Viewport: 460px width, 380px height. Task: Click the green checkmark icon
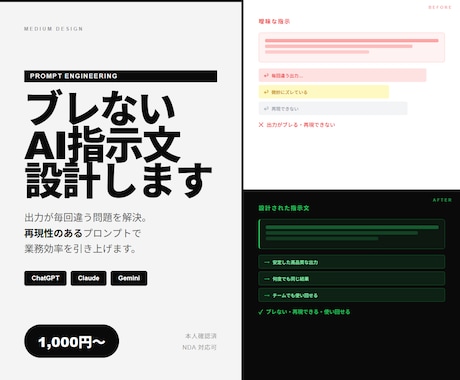(261, 312)
